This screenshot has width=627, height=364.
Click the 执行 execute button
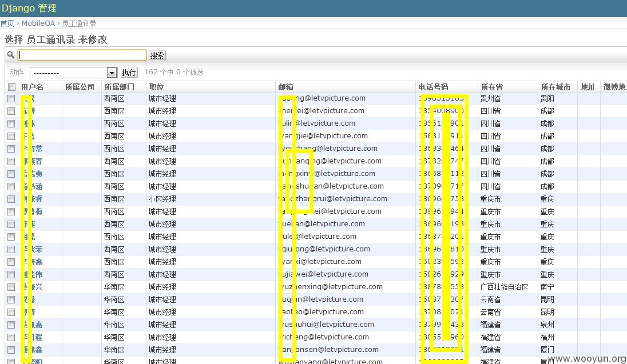pos(129,73)
